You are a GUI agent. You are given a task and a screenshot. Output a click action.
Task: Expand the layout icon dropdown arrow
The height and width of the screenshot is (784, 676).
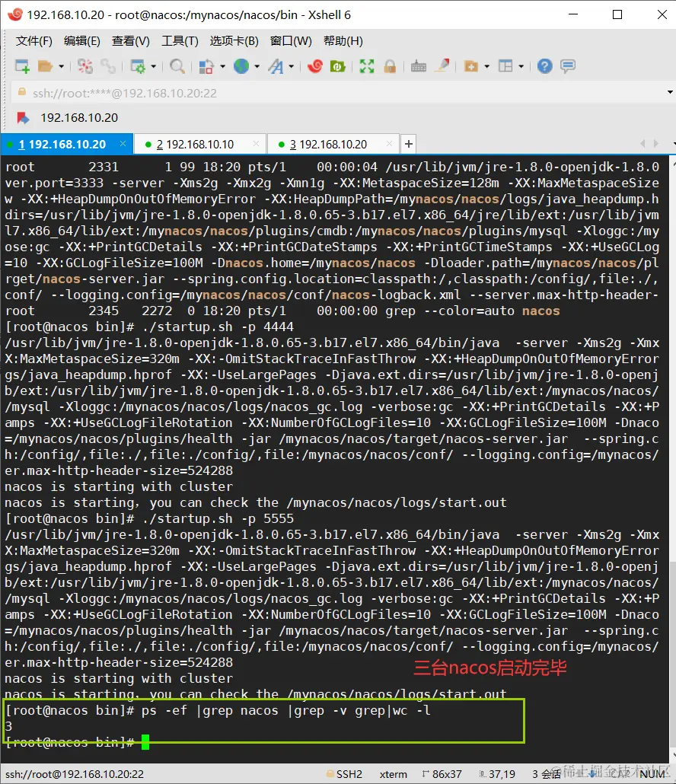(521, 66)
